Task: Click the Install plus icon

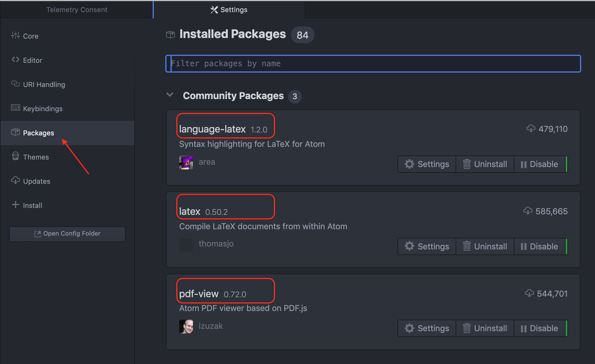Action: pos(15,205)
